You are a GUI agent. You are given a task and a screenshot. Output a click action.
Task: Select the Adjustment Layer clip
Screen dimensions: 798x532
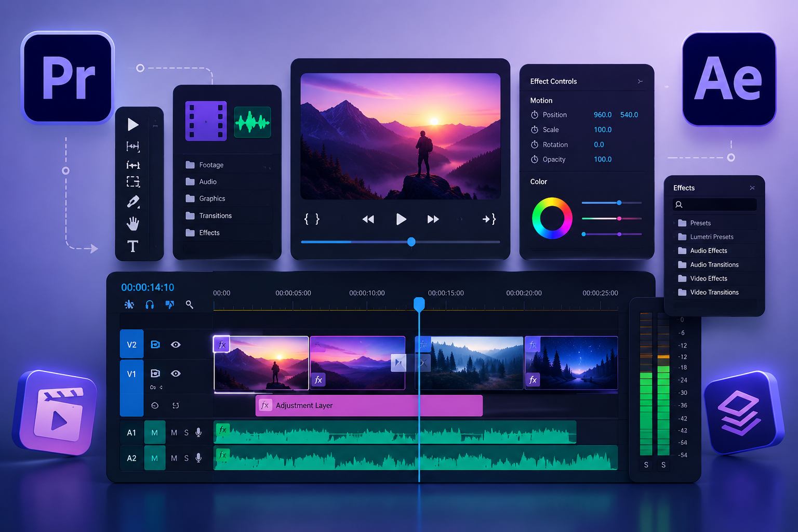pos(369,405)
